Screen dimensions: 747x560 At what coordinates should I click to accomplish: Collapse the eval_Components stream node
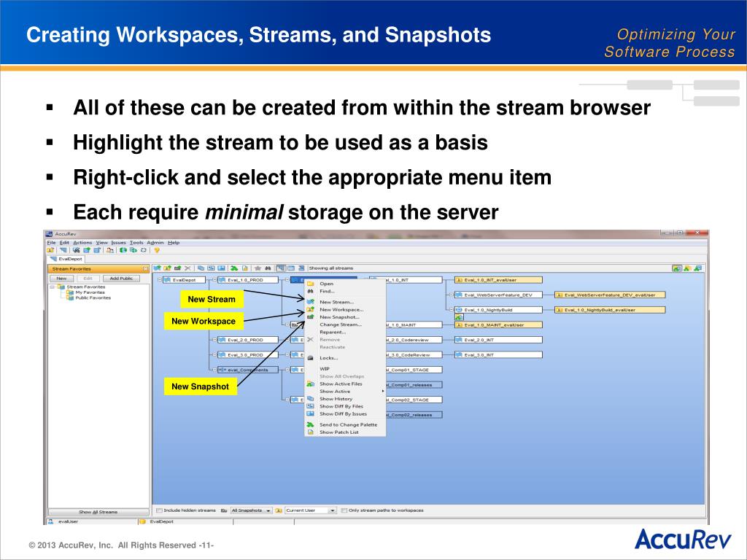pyautogui.click(x=214, y=370)
